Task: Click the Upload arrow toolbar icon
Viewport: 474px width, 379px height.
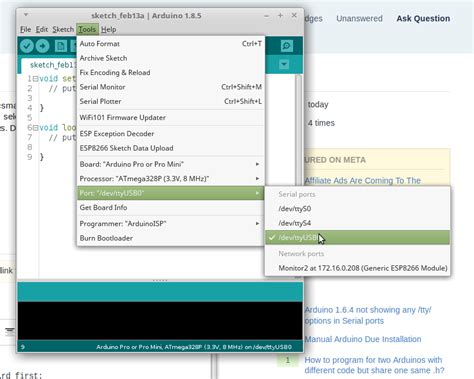Action: 42,46
